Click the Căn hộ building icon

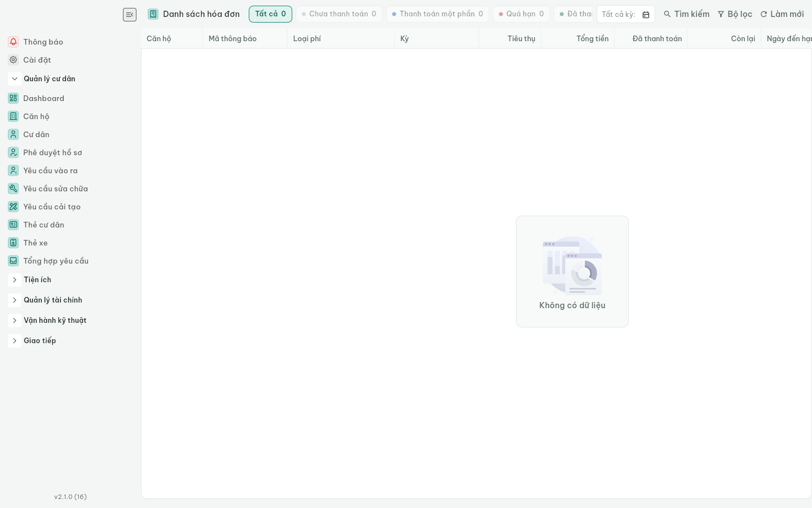click(14, 116)
